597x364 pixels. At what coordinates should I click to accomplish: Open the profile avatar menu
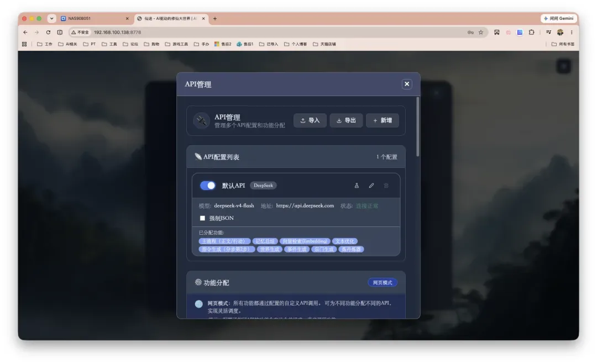click(x=560, y=33)
